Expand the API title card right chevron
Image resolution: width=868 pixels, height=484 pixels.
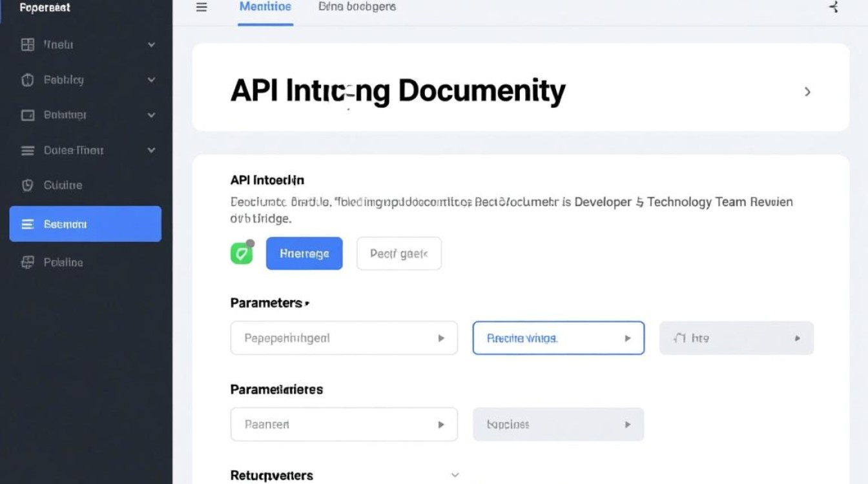point(807,92)
